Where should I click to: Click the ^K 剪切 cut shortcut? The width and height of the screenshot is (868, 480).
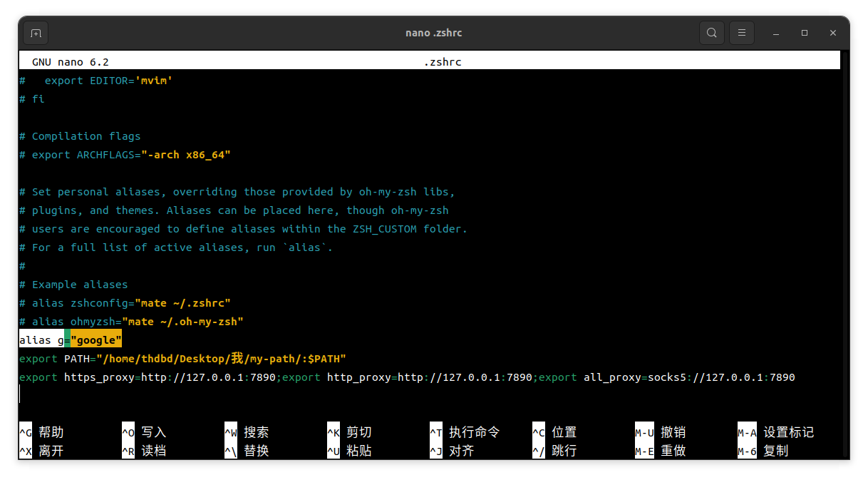click(x=349, y=432)
